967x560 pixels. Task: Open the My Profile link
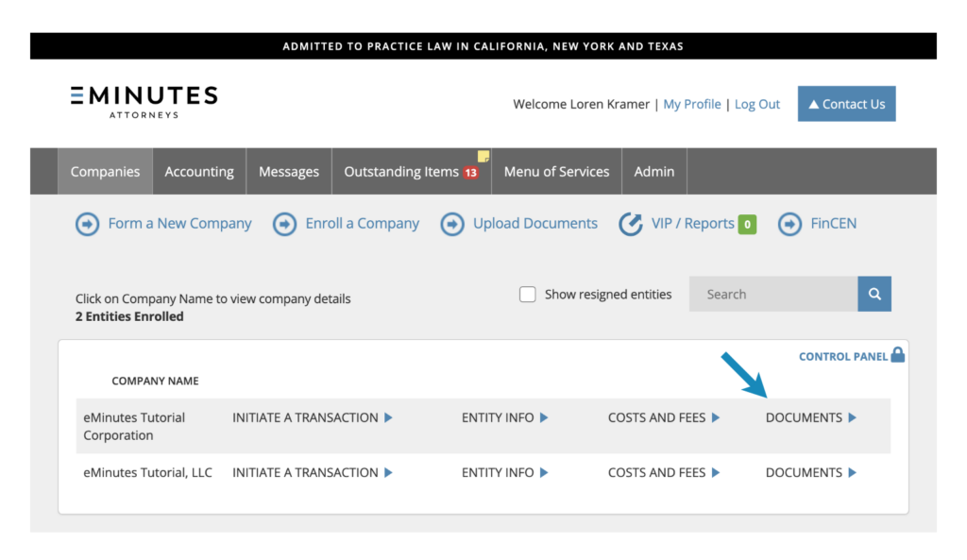(691, 105)
